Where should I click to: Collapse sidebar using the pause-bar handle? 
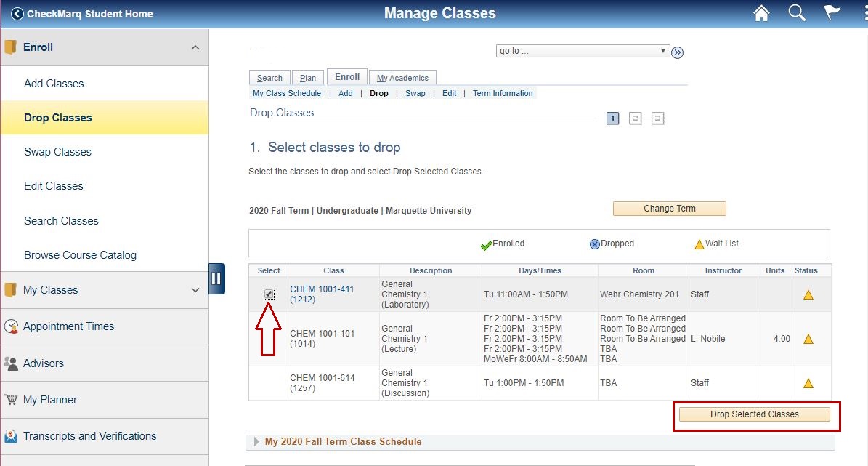click(x=216, y=278)
